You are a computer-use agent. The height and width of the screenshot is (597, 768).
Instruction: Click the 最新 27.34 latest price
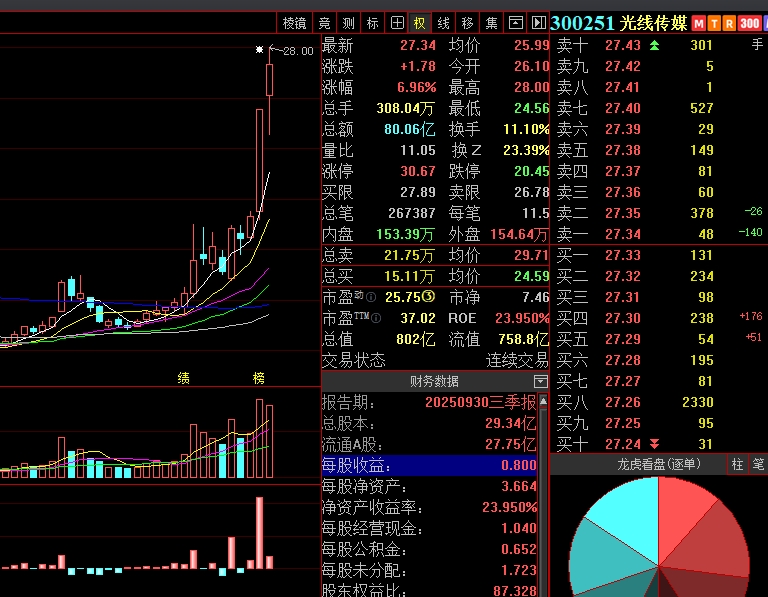[x=418, y=46]
